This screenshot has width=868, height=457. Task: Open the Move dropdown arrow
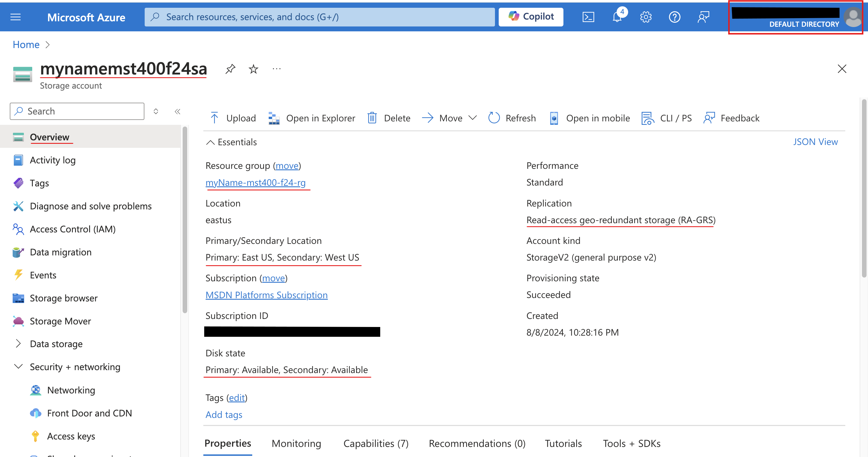coord(473,118)
